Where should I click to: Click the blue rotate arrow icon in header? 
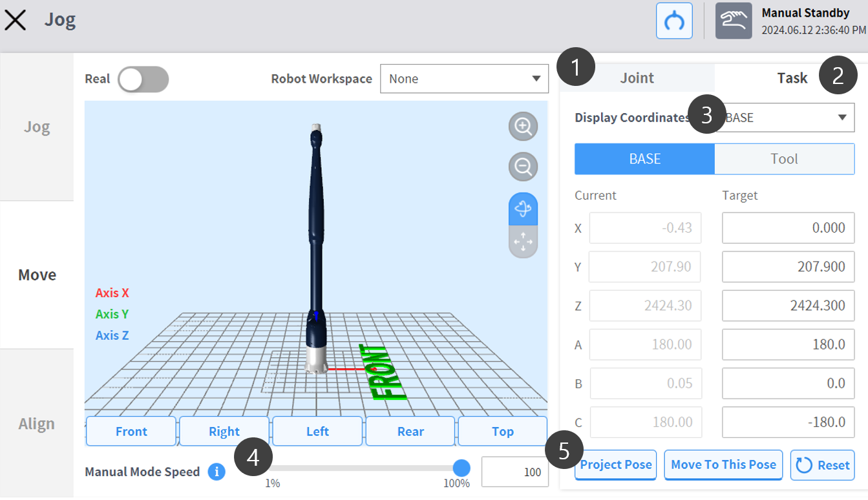[674, 21]
